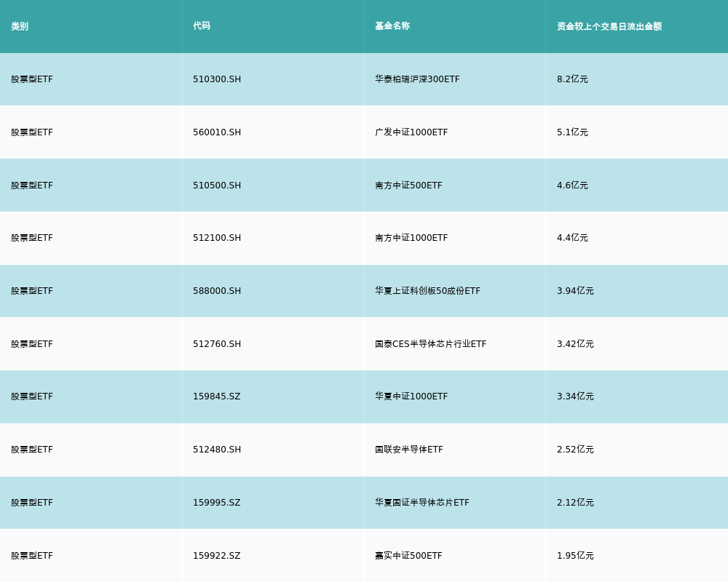This screenshot has width=728, height=582.
Task: Click the 1.95亿元 outflow value
Action: [x=575, y=556]
